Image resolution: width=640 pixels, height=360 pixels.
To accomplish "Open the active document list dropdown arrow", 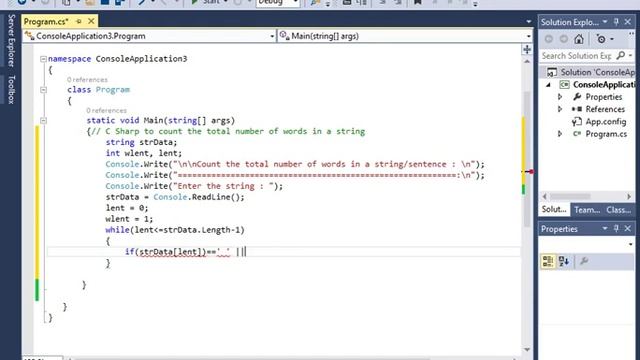I will pos(529,22).
